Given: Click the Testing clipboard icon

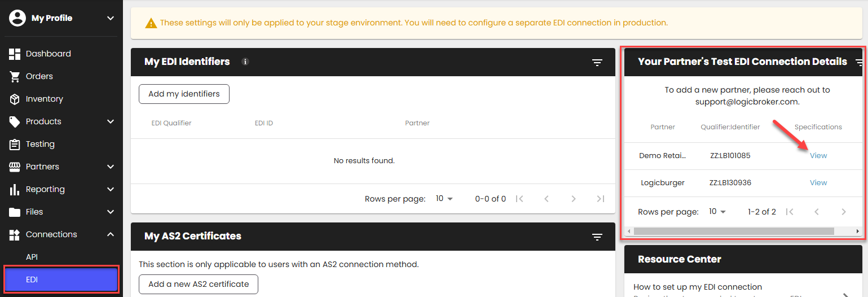Looking at the screenshot, I should tap(15, 144).
